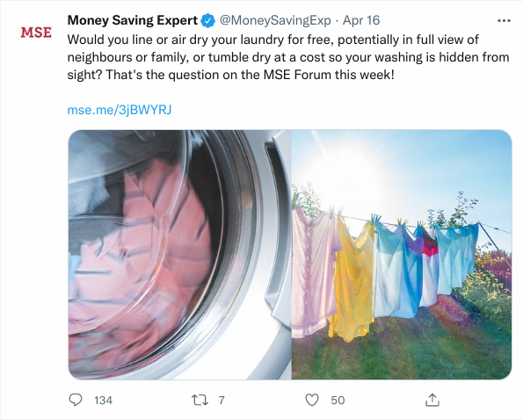Click the like count 50

coord(338,400)
